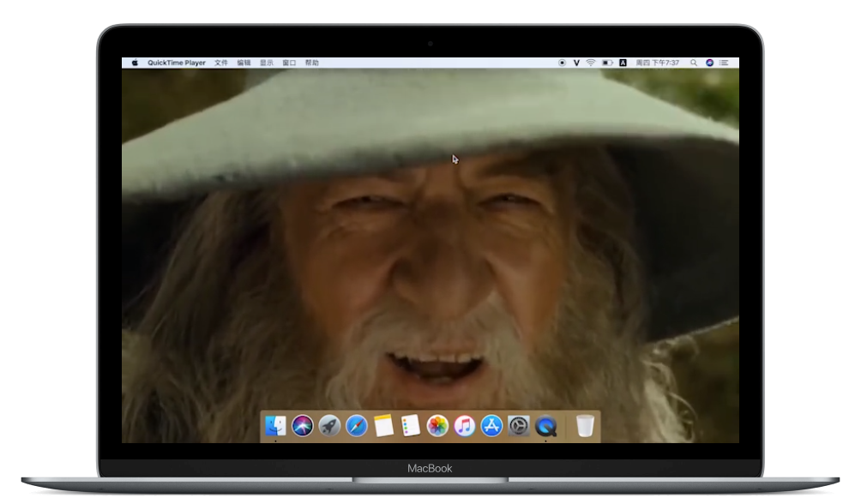The width and height of the screenshot is (849, 504).
Task: Open the QuickTime Player application menu
Action: pyautogui.click(x=177, y=63)
